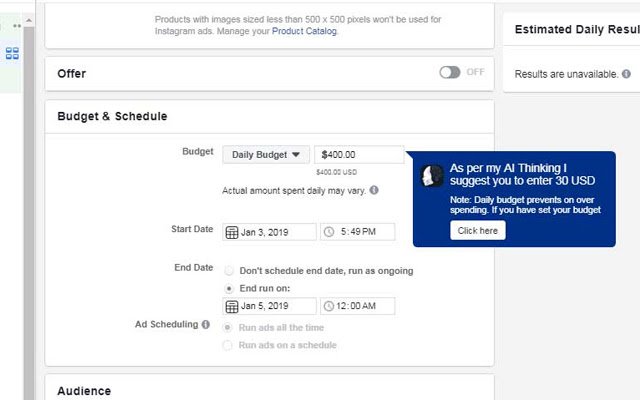Click the Ad Scheduling info icon
640x400 pixels.
click(x=206, y=325)
